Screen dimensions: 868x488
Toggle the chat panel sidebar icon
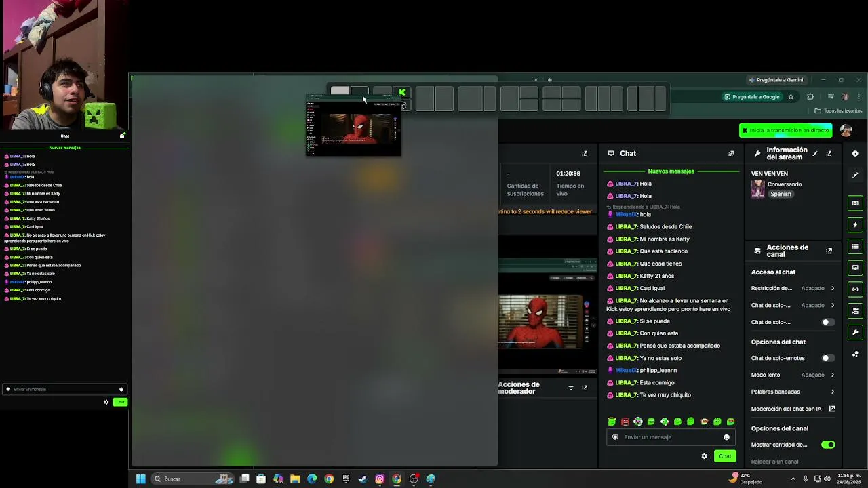point(855,268)
